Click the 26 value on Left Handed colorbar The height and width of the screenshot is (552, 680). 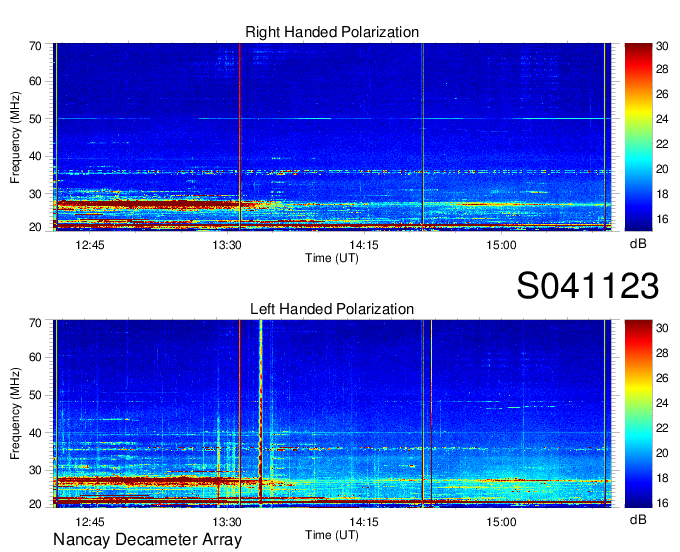tap(662, 378)
